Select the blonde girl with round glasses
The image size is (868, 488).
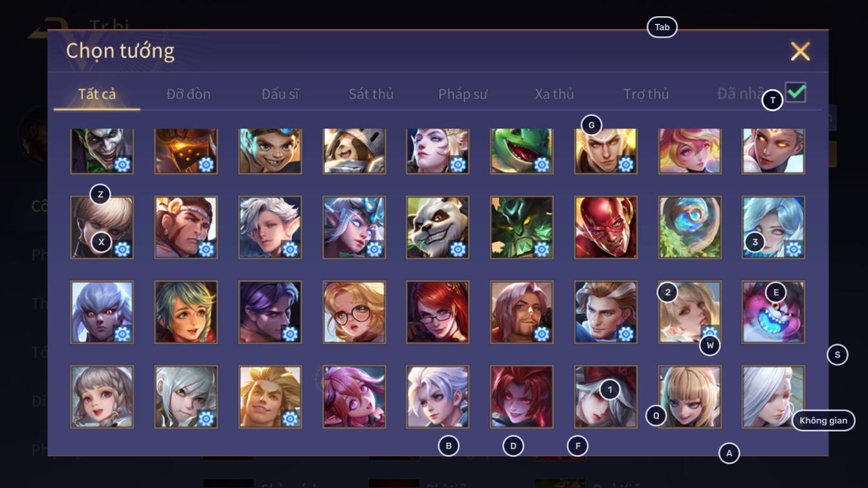pos(354,312)
